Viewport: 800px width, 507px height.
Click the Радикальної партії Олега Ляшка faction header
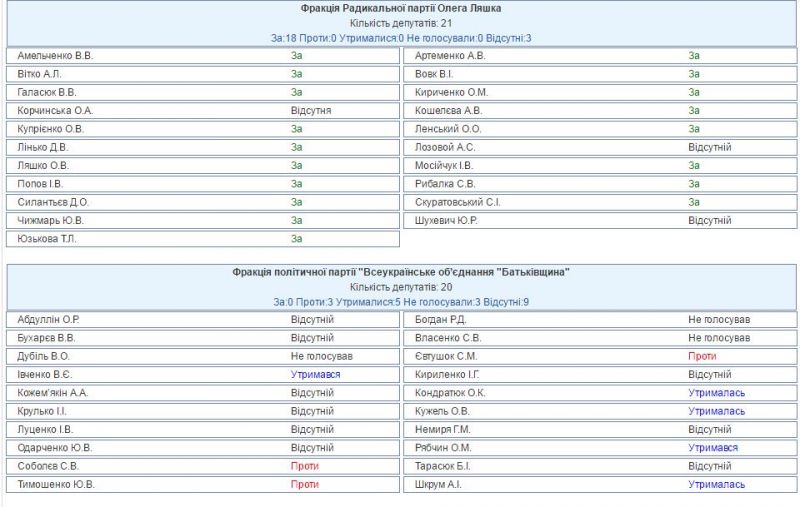click(x=401, y=8)
